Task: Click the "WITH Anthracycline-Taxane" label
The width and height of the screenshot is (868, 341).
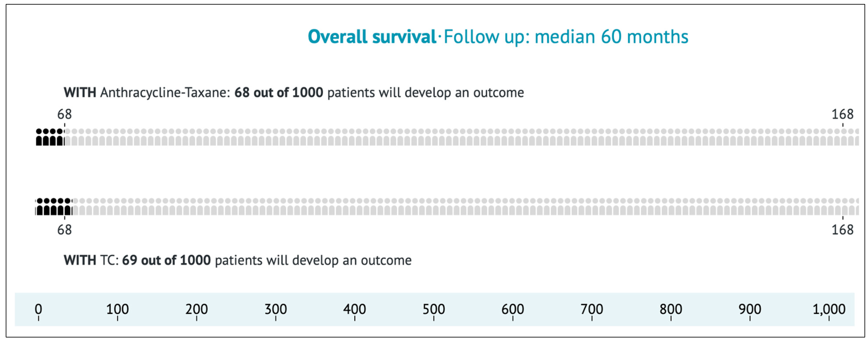Action: pos(147,93)
